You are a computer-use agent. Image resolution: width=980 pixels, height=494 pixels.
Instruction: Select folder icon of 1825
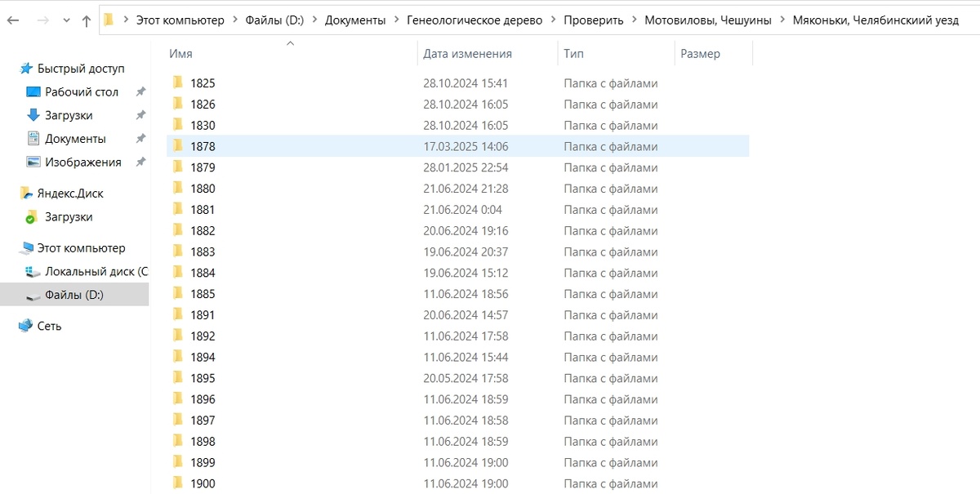pyautogui.click(x=178, y=82)
